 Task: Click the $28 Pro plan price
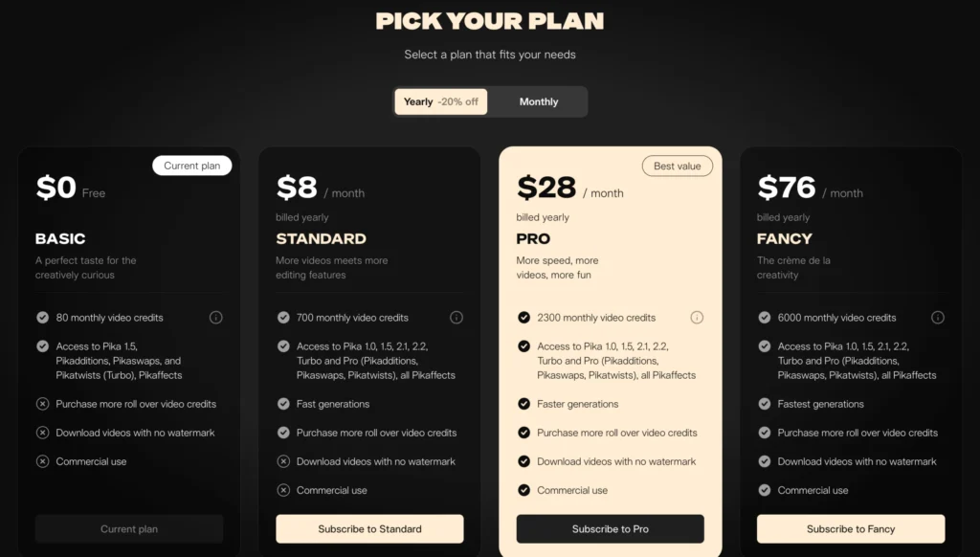click(x=546, y=188)
